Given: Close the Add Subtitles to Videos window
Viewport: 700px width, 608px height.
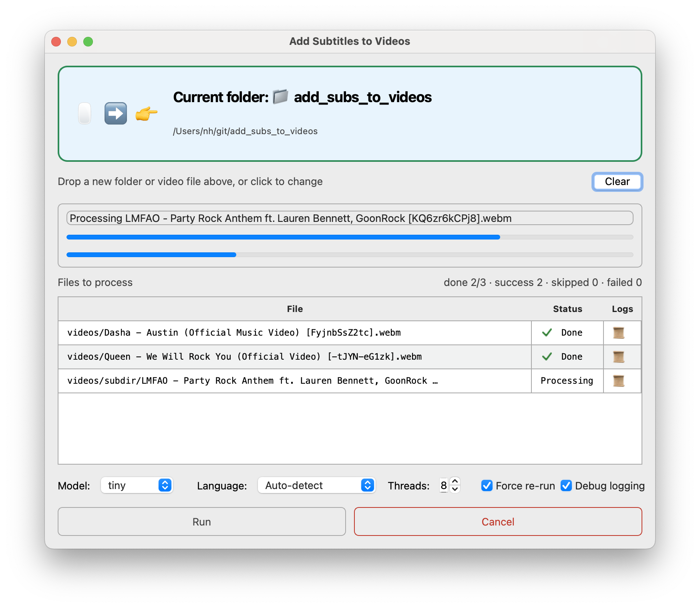Looking at the screenshot, I should click(x=56, y=42).
